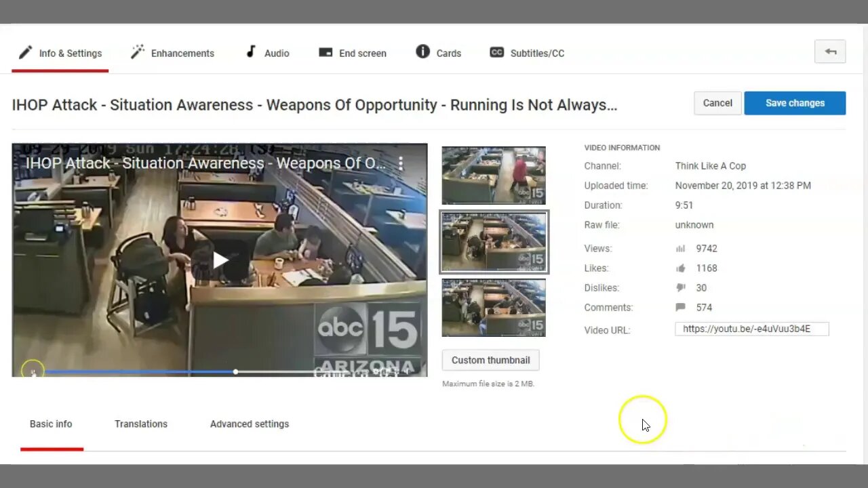The height and width of the screenshot is (488, 868).
Task: Click the Cancel button
Action: click(717, 103)
